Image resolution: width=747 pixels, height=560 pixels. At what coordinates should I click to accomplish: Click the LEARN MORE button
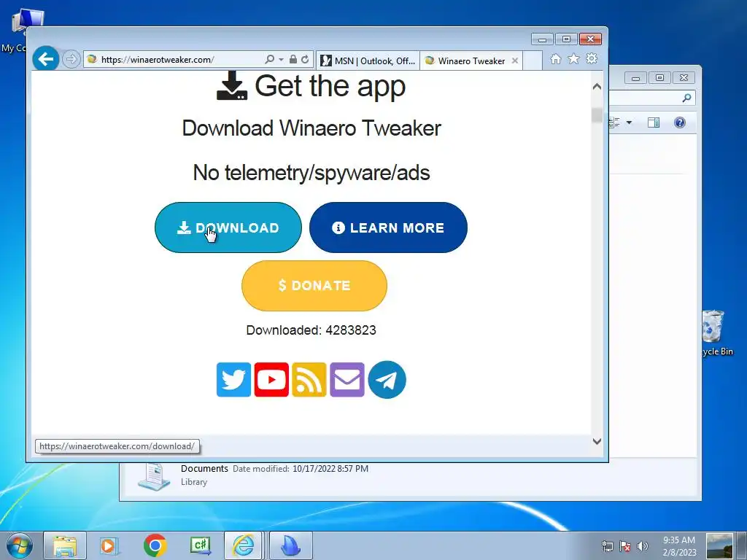pyautogui.click(x=388, y=227)
